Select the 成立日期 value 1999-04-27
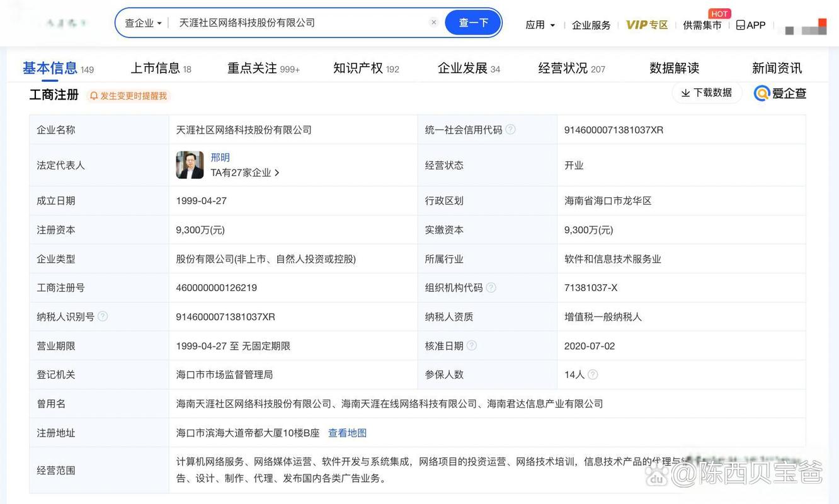839x504 pixels. 201,201
